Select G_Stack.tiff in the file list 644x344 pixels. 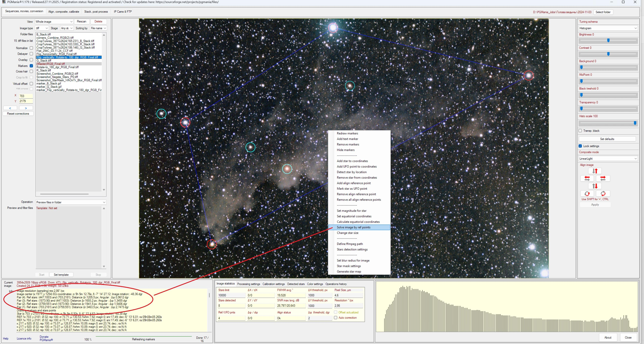(44, 61)
